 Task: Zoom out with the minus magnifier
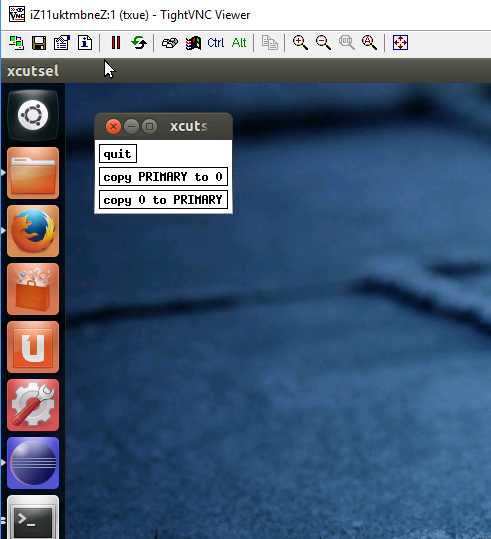[323, 43]
